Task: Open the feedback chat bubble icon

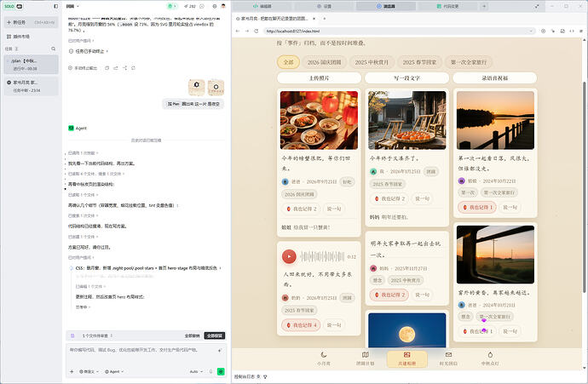Action: [202, 6]
